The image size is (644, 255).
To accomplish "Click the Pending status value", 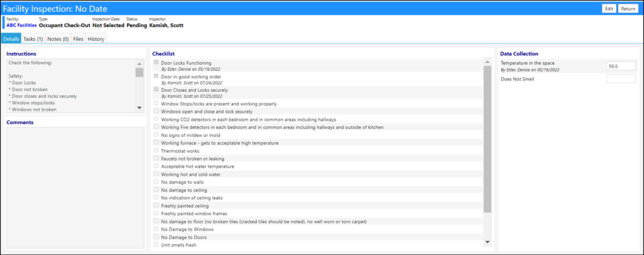I will 137,25.
